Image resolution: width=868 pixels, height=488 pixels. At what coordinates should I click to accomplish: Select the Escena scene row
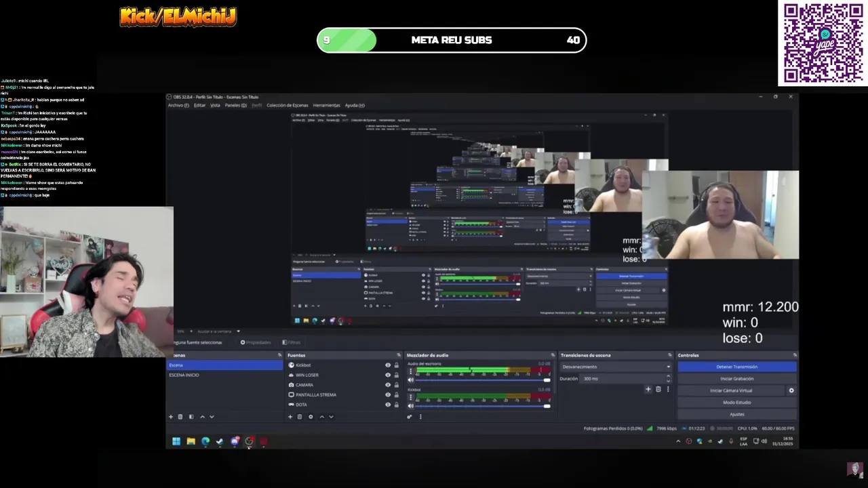tap(225, 365)
